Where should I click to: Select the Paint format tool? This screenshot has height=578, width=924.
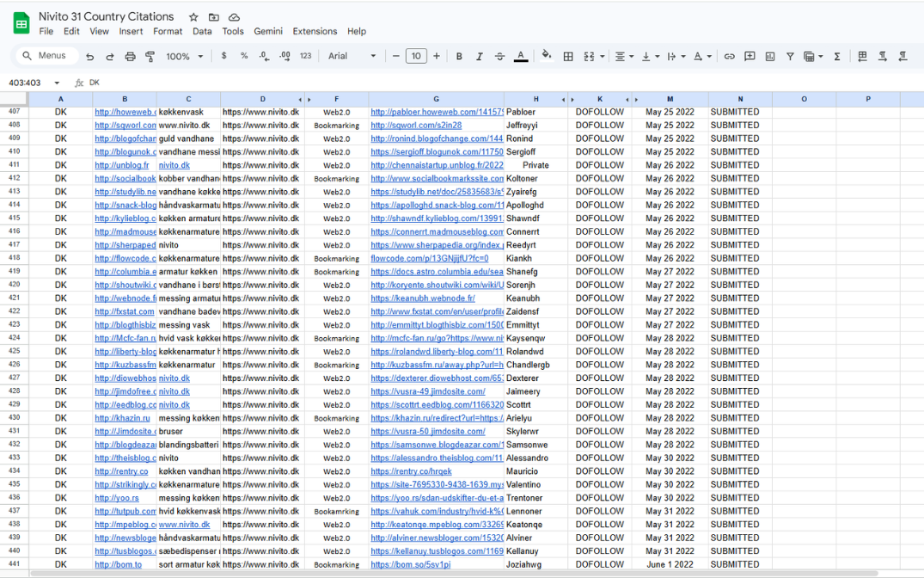point(150,57)
